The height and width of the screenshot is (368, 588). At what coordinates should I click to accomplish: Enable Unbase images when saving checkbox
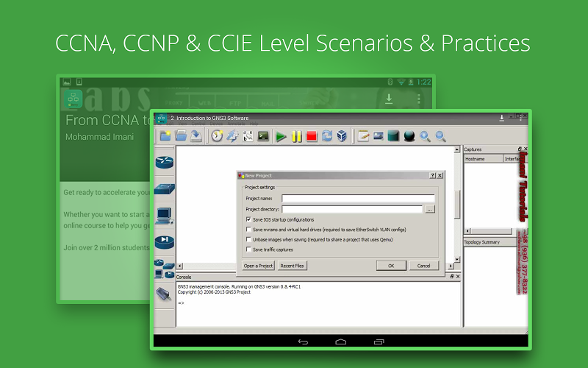(x=248, y=239)
